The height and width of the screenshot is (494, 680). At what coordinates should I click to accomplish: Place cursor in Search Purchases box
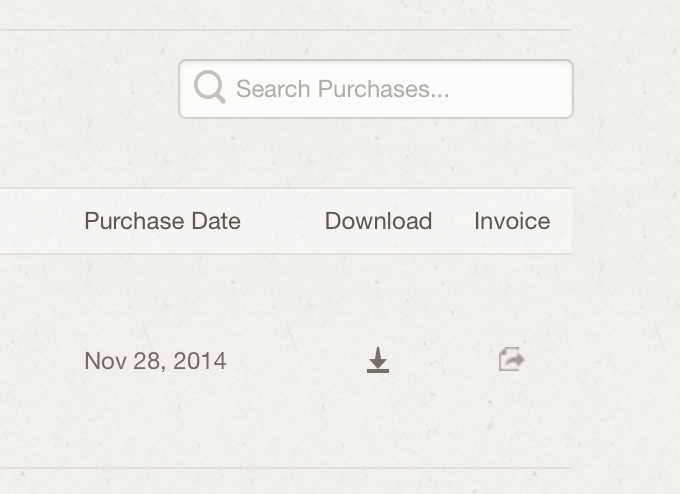click(x=376, y=89)
